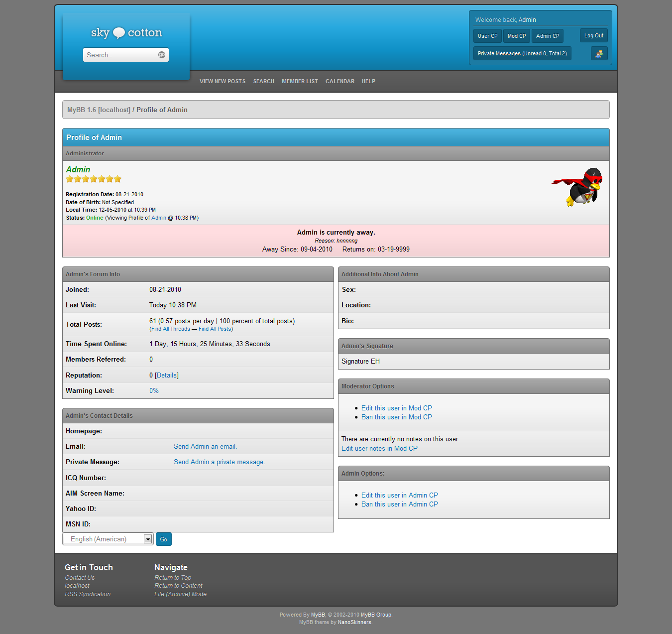The height and width of the screenshot is (634, 672).
Task: Click the Log Out button
Action: coord(593,35)
